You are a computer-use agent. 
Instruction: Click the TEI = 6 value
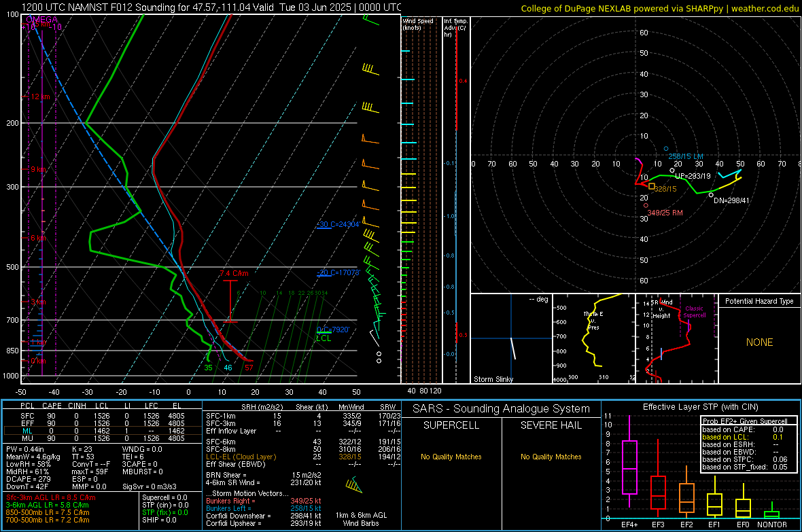point(133,457)
